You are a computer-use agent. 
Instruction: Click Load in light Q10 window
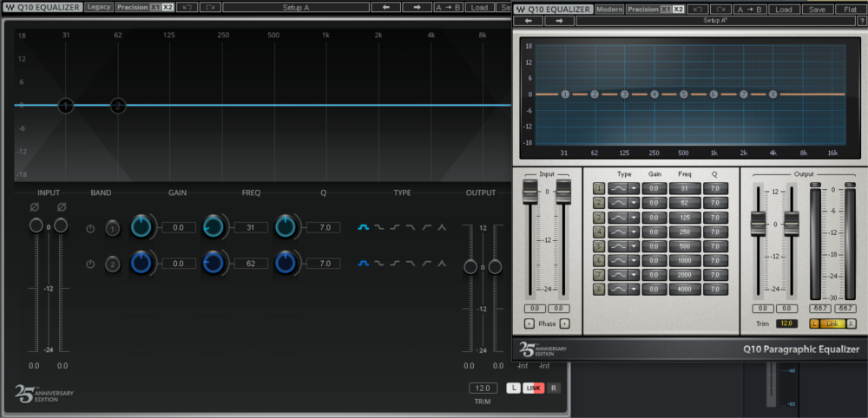(783, 10)
